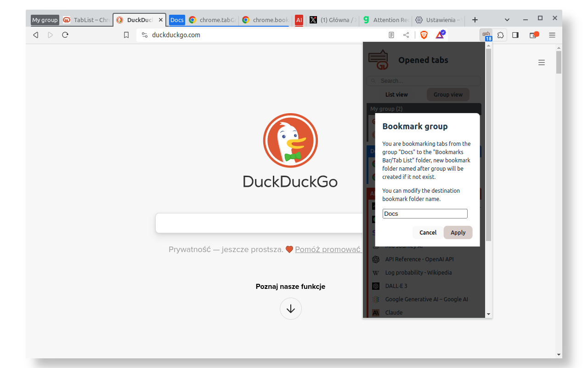Click the down arrow under Poznaj nasze funkcje

[291, 309]
